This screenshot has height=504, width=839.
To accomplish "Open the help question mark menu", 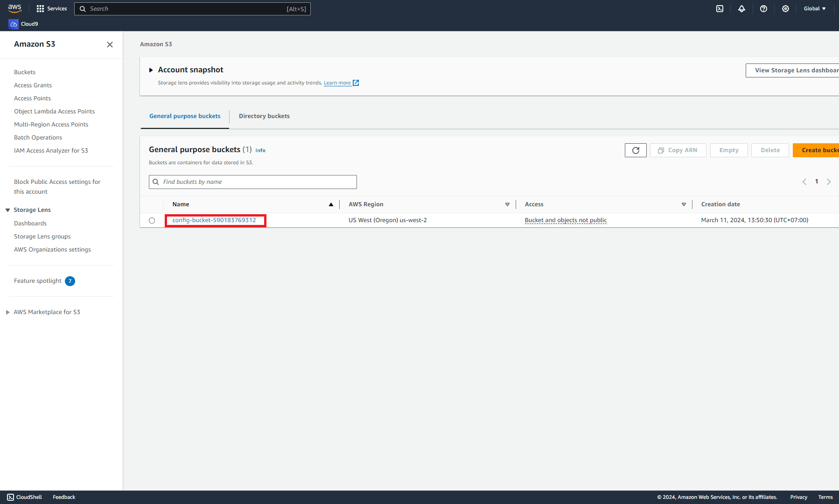I will coord(763,8).
